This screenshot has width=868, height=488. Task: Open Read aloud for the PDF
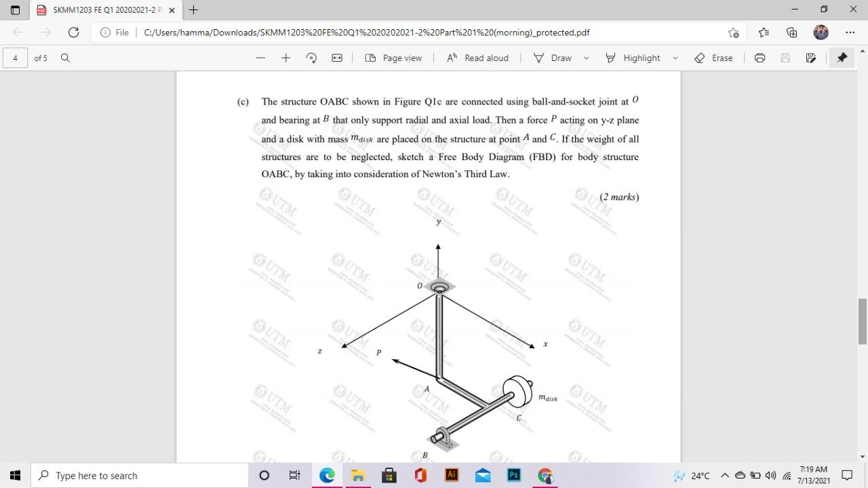click(x=478, y=58)
